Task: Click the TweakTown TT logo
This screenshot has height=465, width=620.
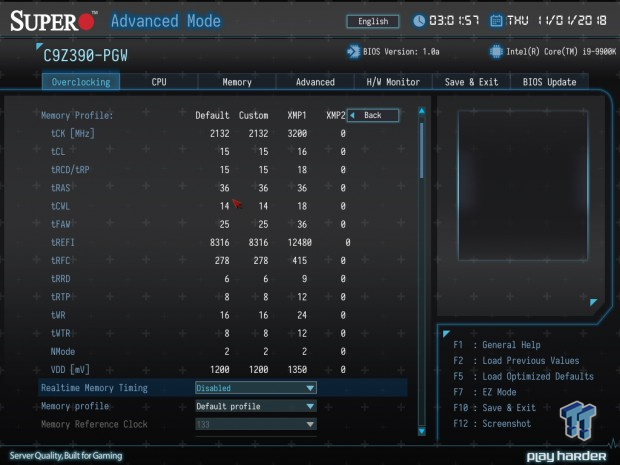Action: click(578, 420)
